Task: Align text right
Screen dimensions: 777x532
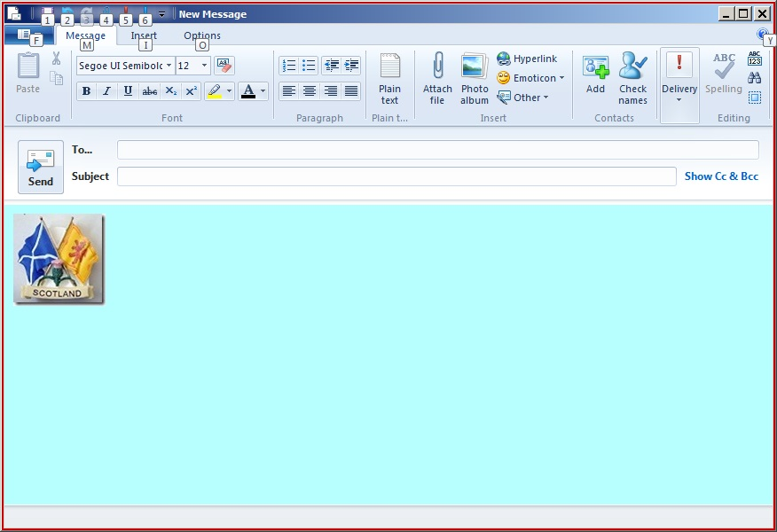Action: (330, 91)
